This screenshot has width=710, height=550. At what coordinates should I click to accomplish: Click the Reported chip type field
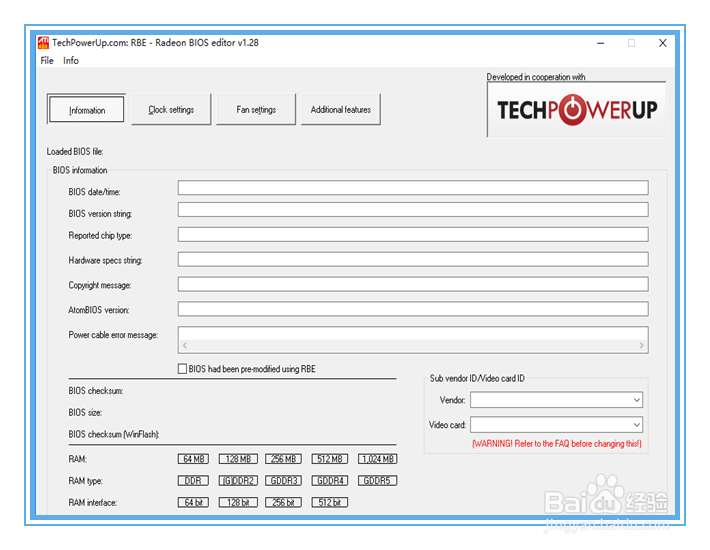point(413,234)
